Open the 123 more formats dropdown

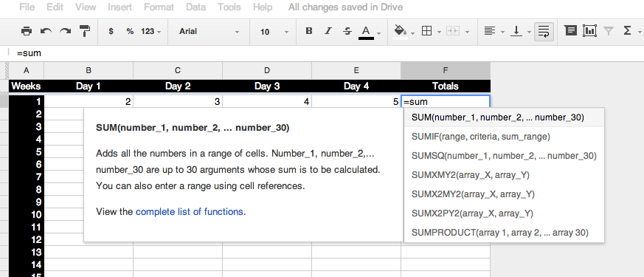tap(150, 31)
